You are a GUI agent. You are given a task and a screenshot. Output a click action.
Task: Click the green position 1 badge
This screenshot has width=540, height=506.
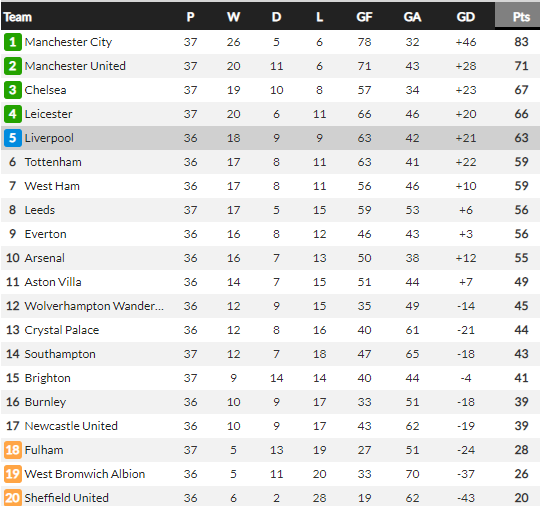13,42
